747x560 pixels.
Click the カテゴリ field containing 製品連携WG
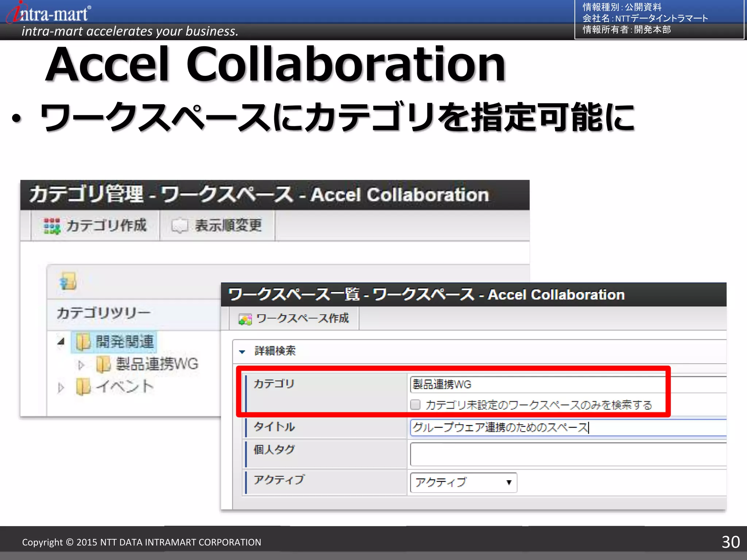568,384
